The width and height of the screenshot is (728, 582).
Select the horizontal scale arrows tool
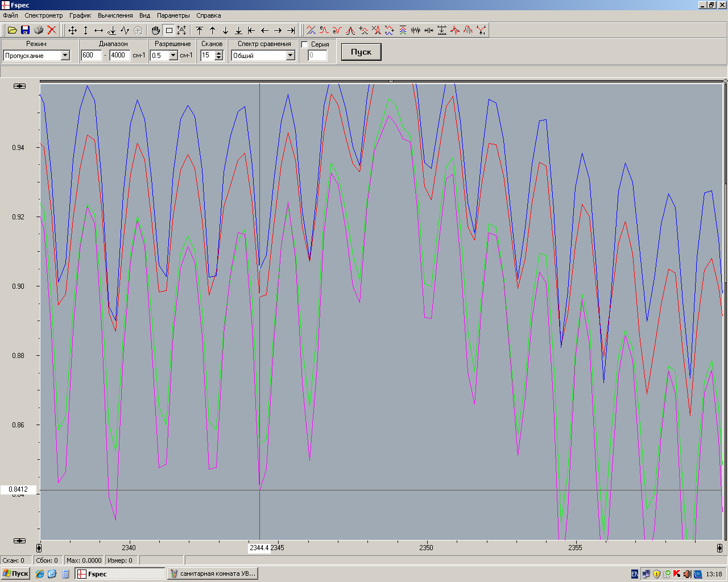[98, 30]
